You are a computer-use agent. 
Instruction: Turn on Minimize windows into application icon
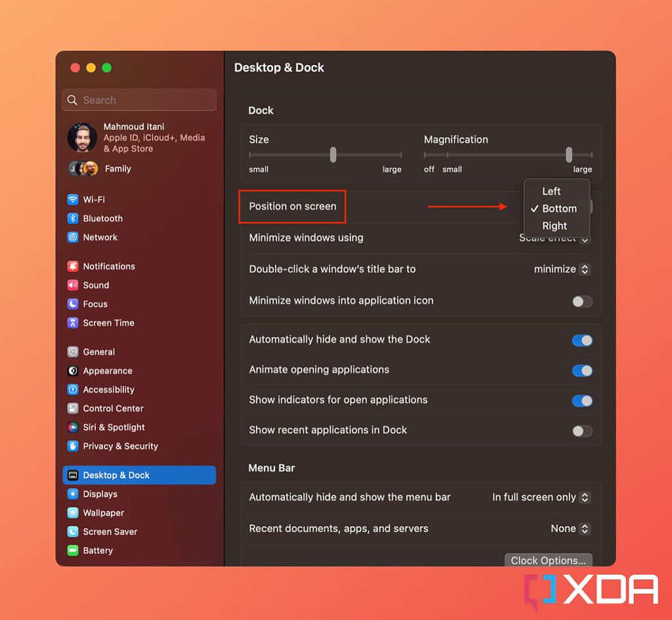(581, 301)
